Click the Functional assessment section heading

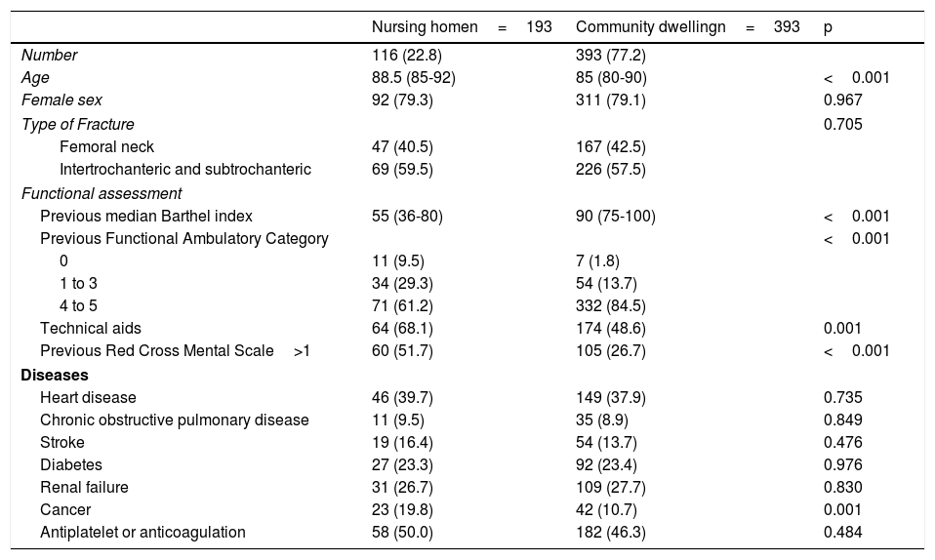102,193
